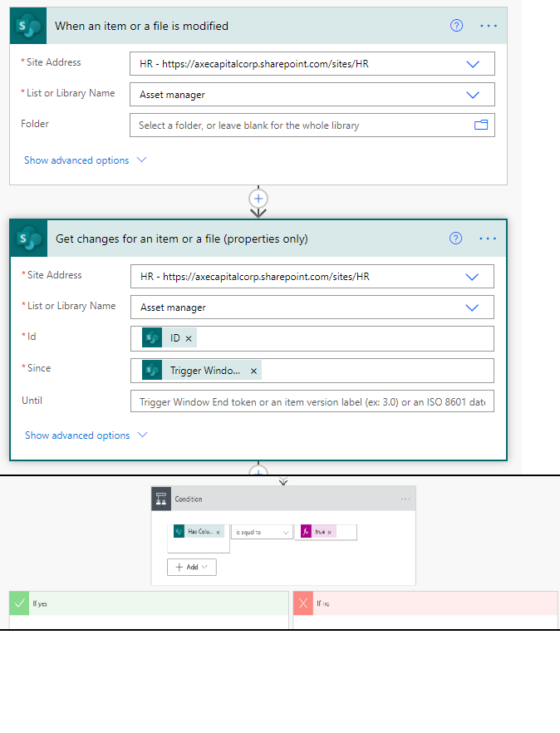Image resolution: width=560 pixels, height=733 pixels.
Task: Click SharePoint icon inside ID token
Action: coord(152,338)
